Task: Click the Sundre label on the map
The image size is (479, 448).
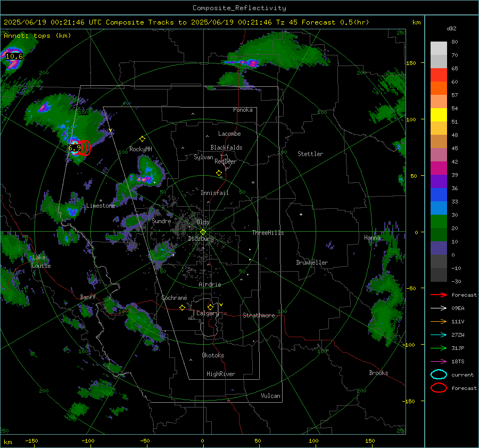Action: point(161,221)
